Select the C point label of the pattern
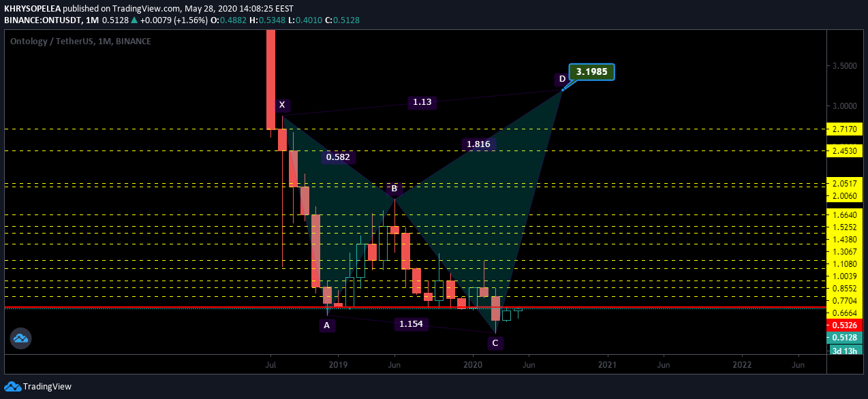868x399 pixels. [495, 342]
